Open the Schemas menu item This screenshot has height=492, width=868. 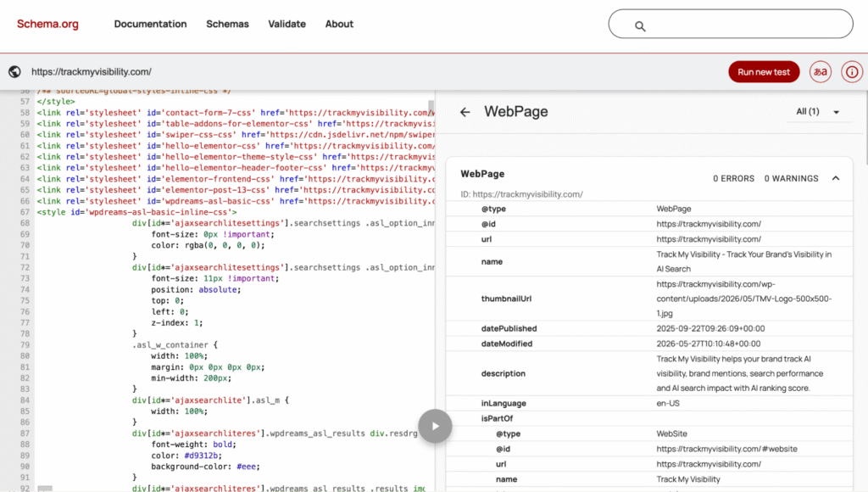click(227, 24)
